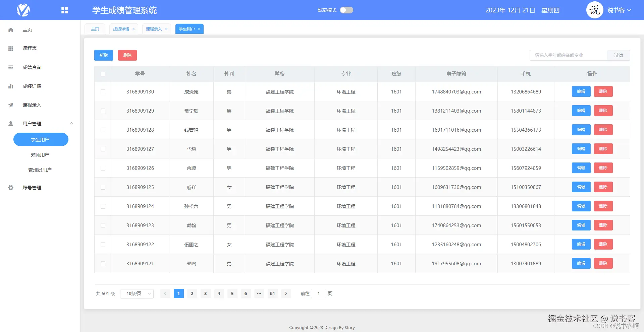Delete the row for 余顺
Screen dimensions: 644x332
click(603, 168)
